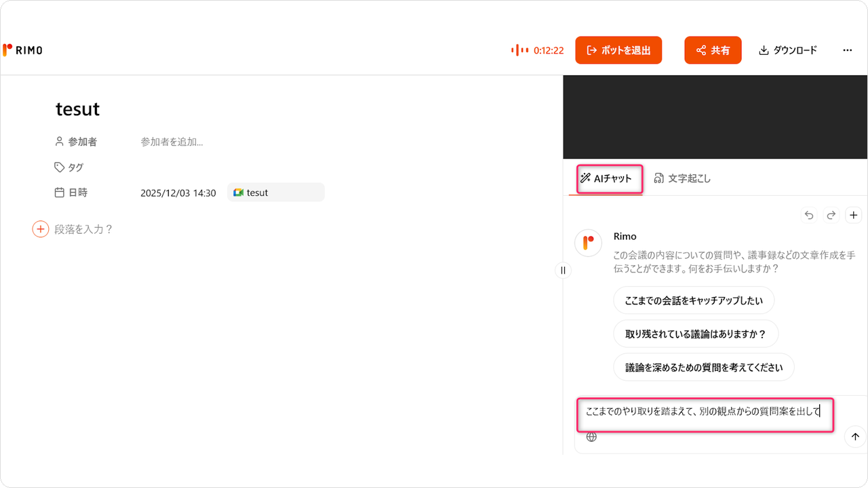
Task: Click the tag icon next to タグ
Action: [x=60, y=167]
